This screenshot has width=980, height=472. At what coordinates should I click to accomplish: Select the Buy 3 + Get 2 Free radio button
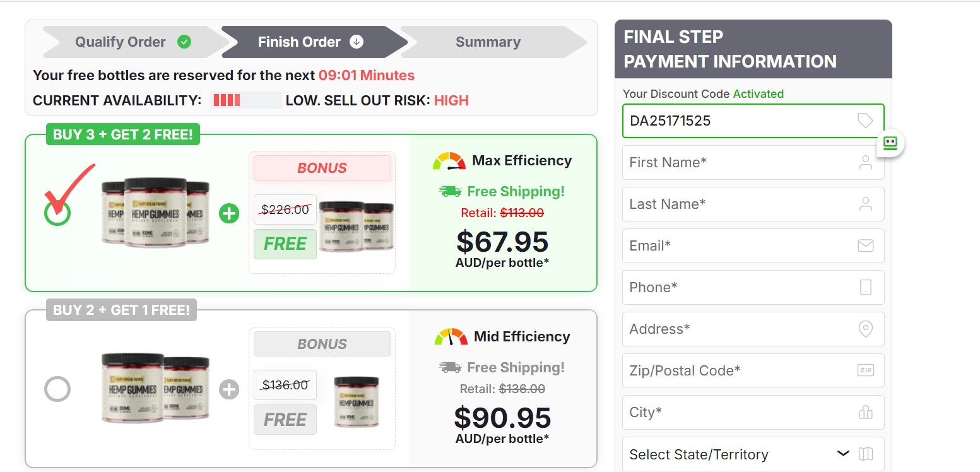(57, 213)
